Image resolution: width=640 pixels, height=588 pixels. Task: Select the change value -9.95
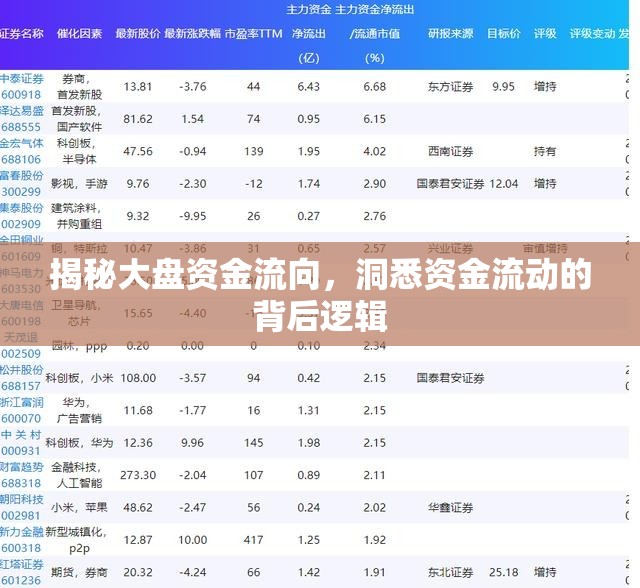tap(193, 216)
